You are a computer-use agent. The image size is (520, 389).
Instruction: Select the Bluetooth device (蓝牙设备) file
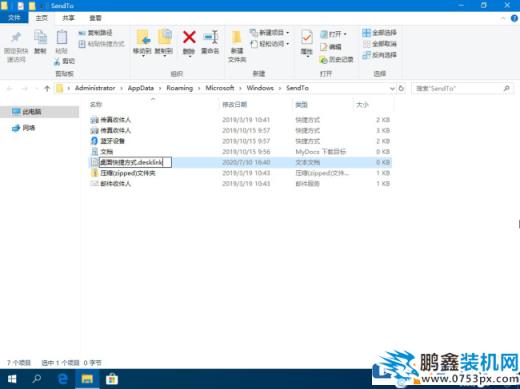click(x=240, y=141)
